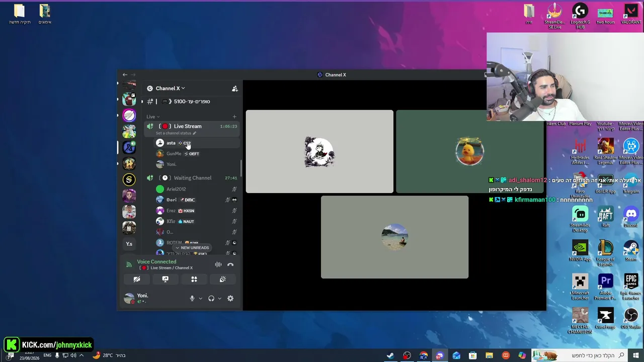
Task: Start an activity from voice panel
Action: coord(194,280)
